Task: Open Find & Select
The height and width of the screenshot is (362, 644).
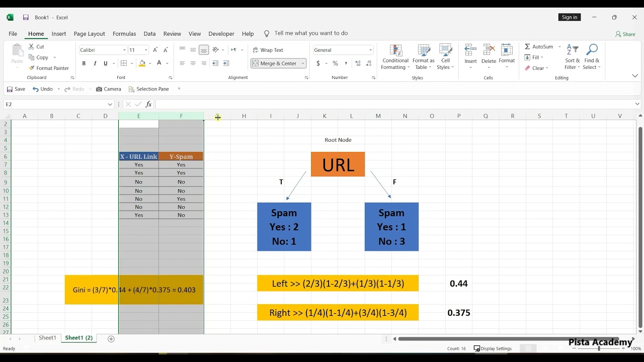Action: (x=592, y=57)
